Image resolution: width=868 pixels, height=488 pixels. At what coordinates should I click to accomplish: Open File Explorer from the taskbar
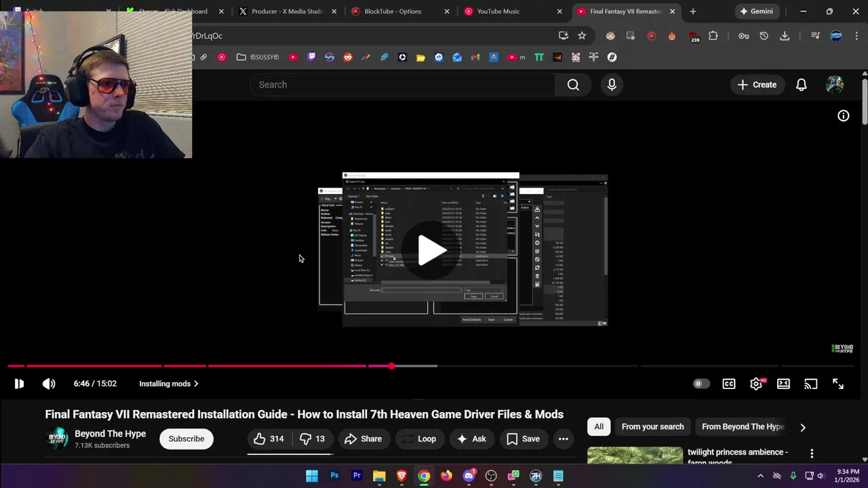click(379, 476)
